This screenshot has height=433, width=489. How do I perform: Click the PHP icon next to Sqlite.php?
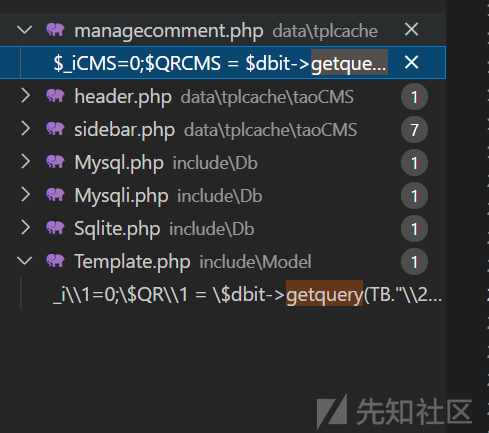pos(55,228)
